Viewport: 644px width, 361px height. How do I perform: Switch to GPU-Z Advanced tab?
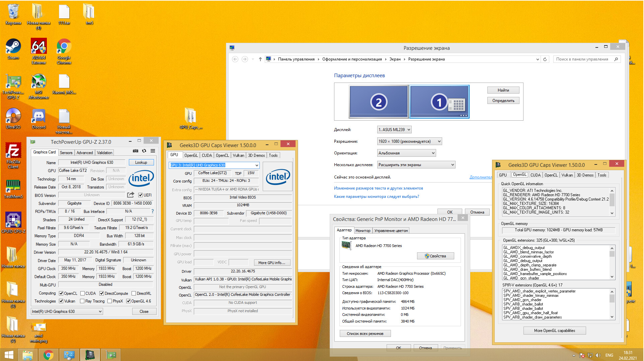[x=85, y=153]
